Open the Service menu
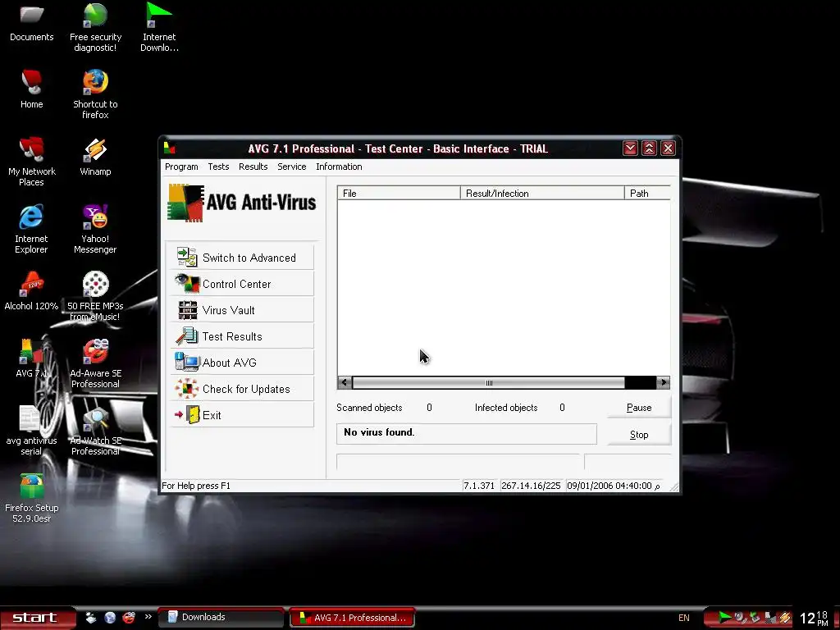The height and width of the screenshot is (630, 840). click(x=291, y=167)
